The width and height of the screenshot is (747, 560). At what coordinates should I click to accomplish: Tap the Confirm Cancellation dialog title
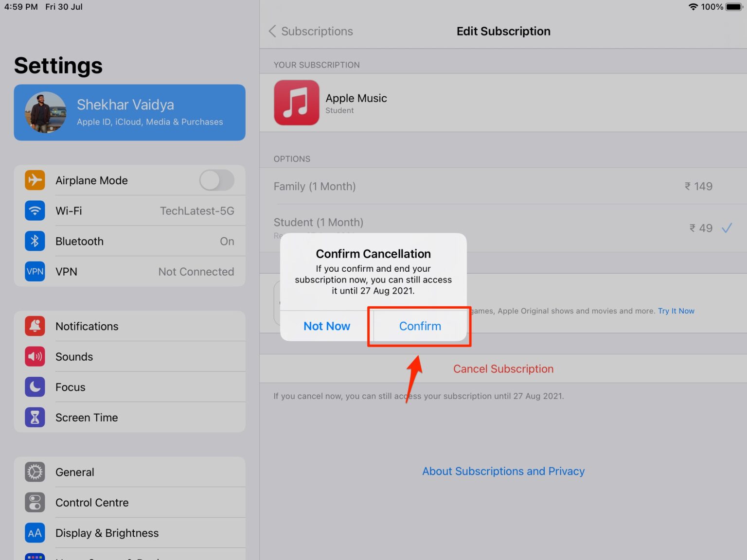373,254
